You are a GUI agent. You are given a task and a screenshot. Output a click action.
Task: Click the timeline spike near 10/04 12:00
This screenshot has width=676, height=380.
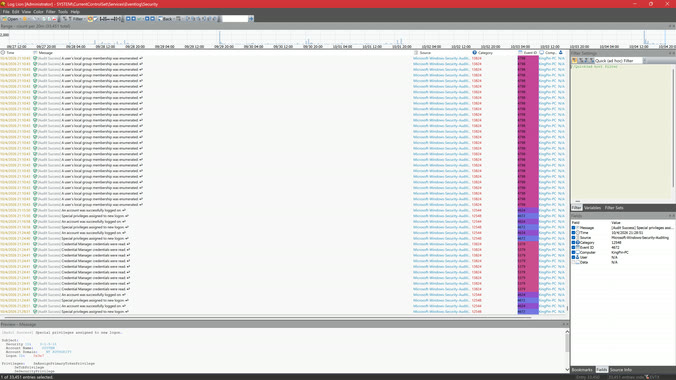(645, 38)
